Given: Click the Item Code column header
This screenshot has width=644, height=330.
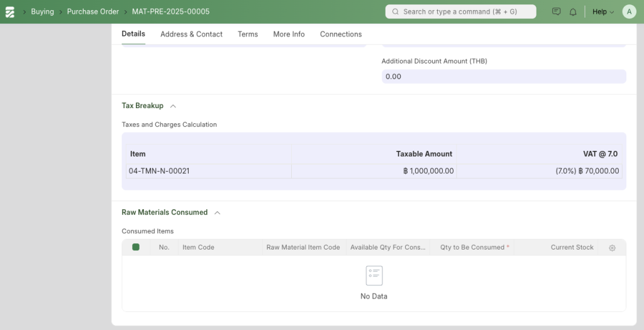Looking at the screenshot, I should pos(220,248).
